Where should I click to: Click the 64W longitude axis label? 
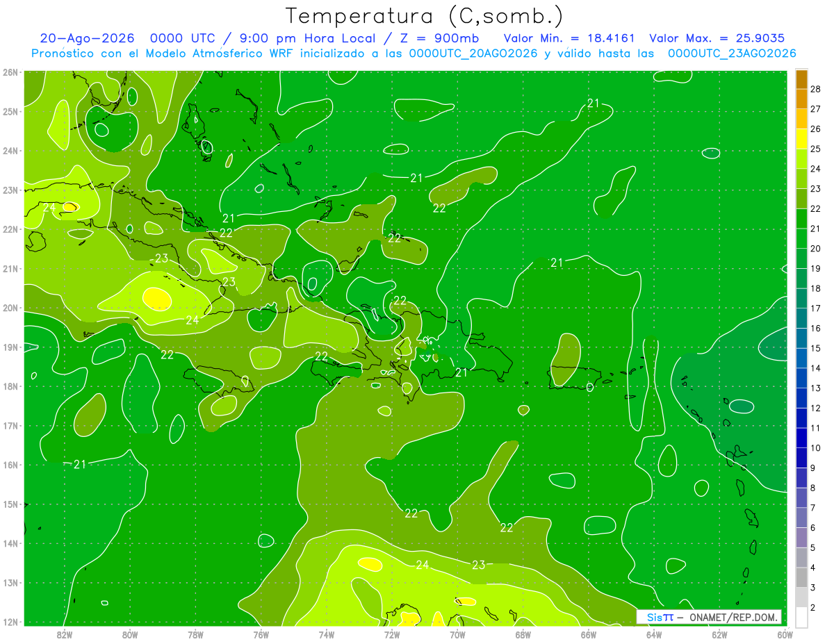[x=654, y=634]
